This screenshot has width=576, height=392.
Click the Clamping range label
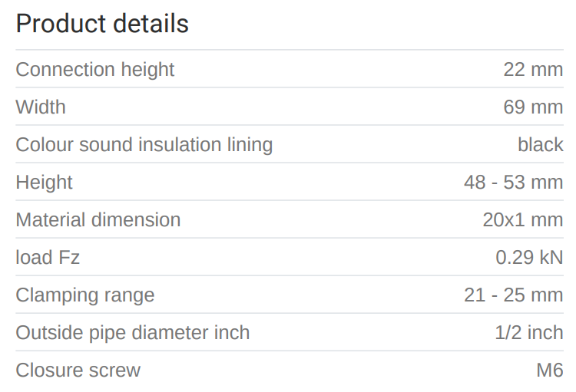[85, 295]
